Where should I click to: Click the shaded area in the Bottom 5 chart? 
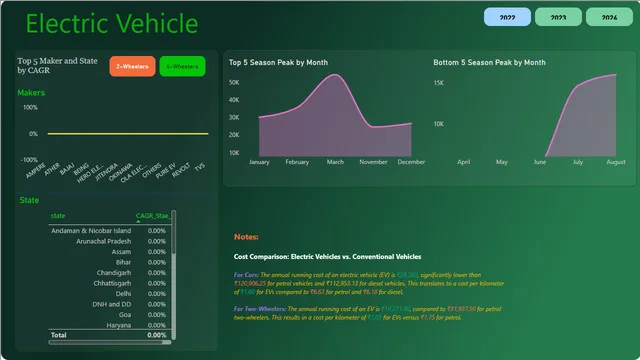tap(592, 122)
